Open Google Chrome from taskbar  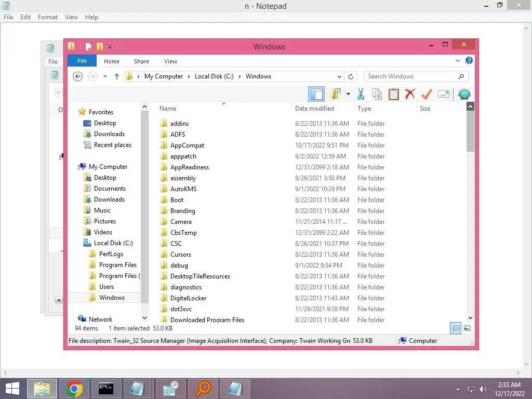pos(74,389)
